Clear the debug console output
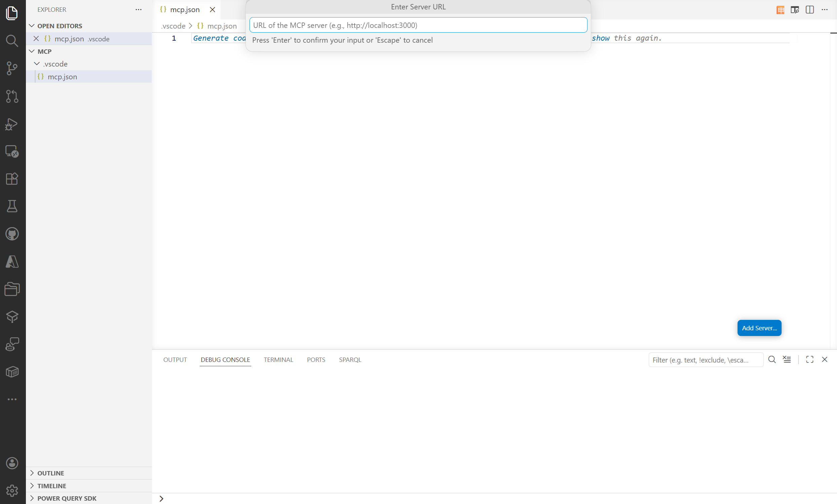This screenshot has width=837, height=504. (787, 360)
